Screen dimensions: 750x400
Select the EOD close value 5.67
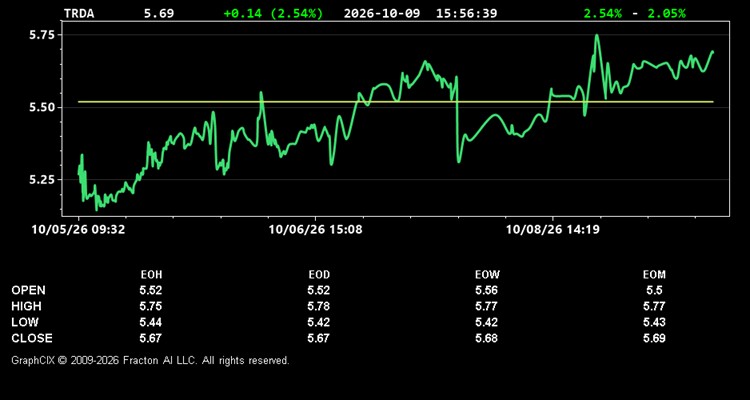pyautogui.click(x=319, y=338)
